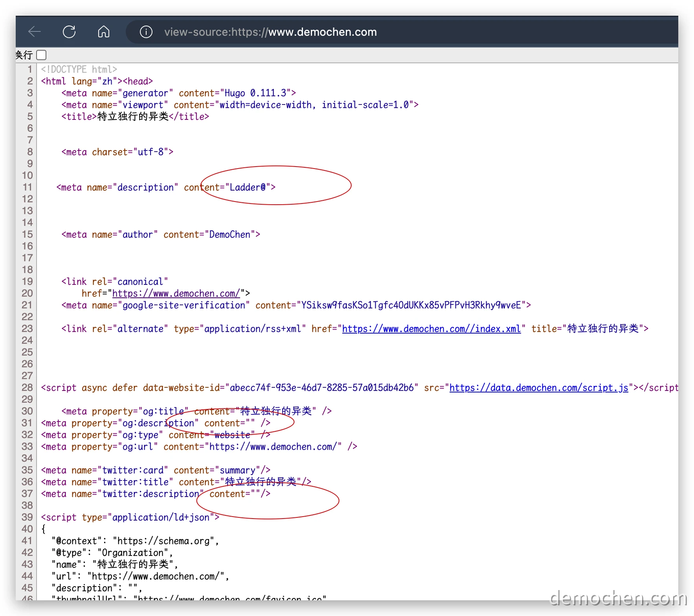Click the twitter:card "summary" value
The image size is (694, 616).
[x=237, y=470]
